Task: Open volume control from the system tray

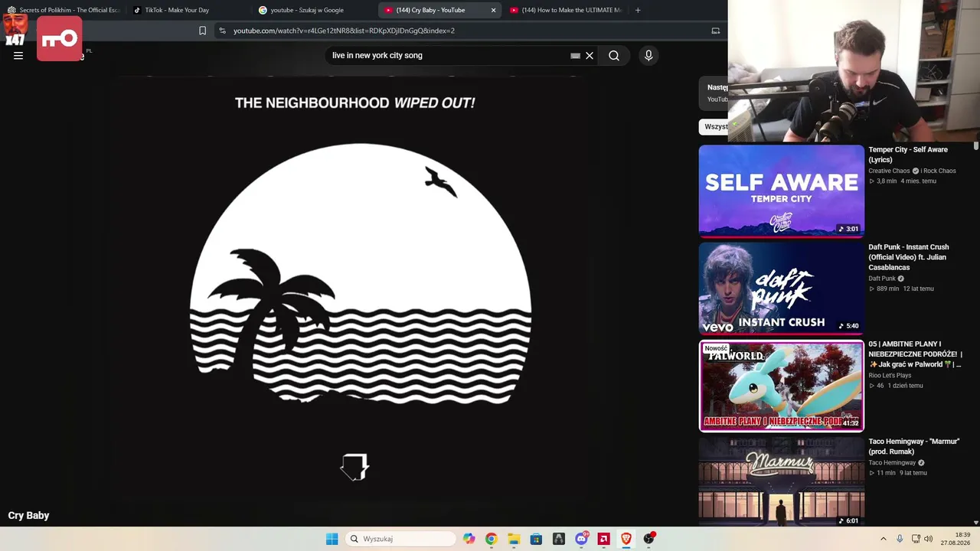Action: [x=929, y=539]
